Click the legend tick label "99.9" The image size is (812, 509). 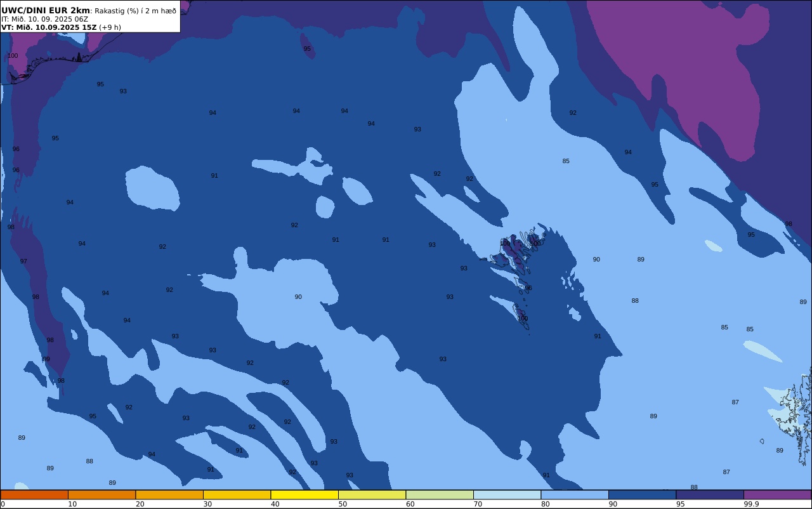(x=751, y=504)
